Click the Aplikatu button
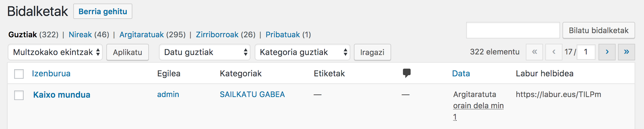The width and height of the screenshot is (644, 129). tap(127, 52)
